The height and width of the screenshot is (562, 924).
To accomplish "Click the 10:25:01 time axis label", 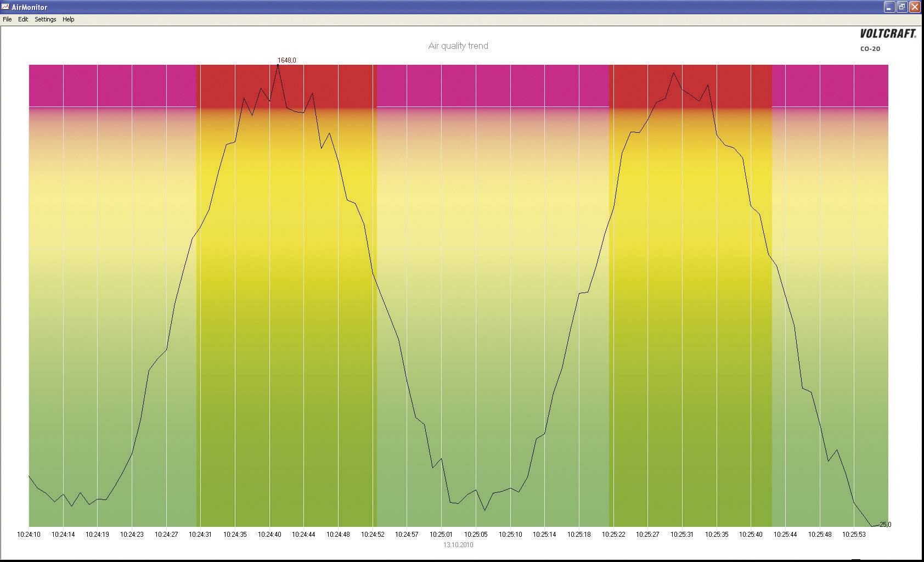I will 442,535.
